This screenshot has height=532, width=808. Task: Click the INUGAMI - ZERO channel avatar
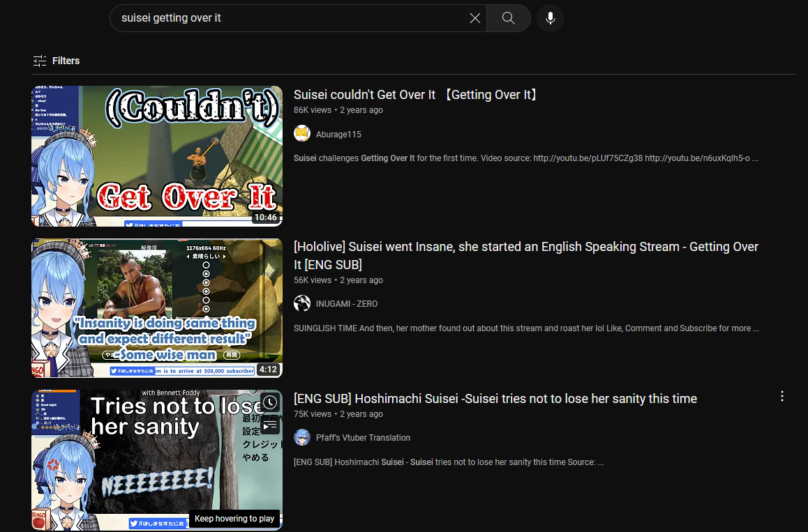pyautogui.click(x=302, y=303)
